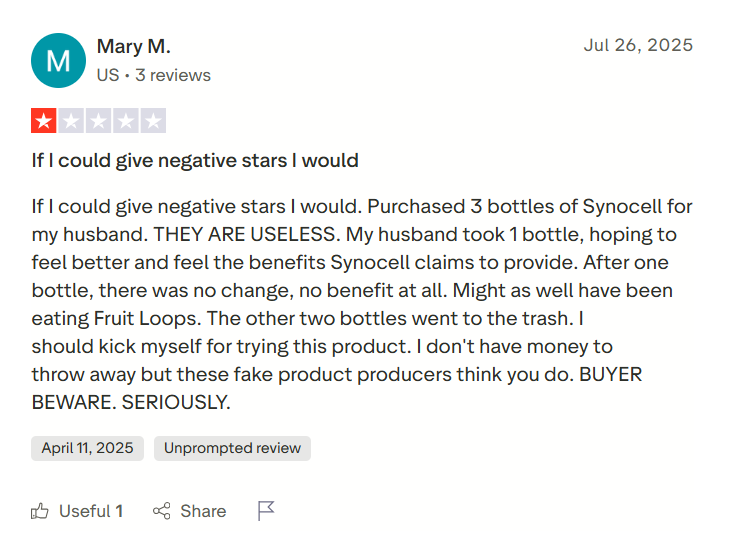Screen dimensions: 752x559
Task: Click the thumbs-up Useful icon
Action: [x=40, y=511]
